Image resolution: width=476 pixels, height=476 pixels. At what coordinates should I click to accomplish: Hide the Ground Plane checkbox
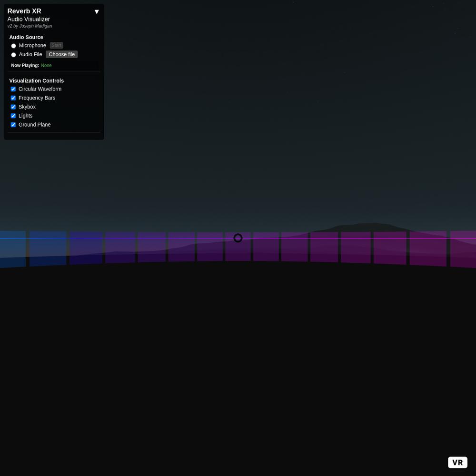pos(13,125)
